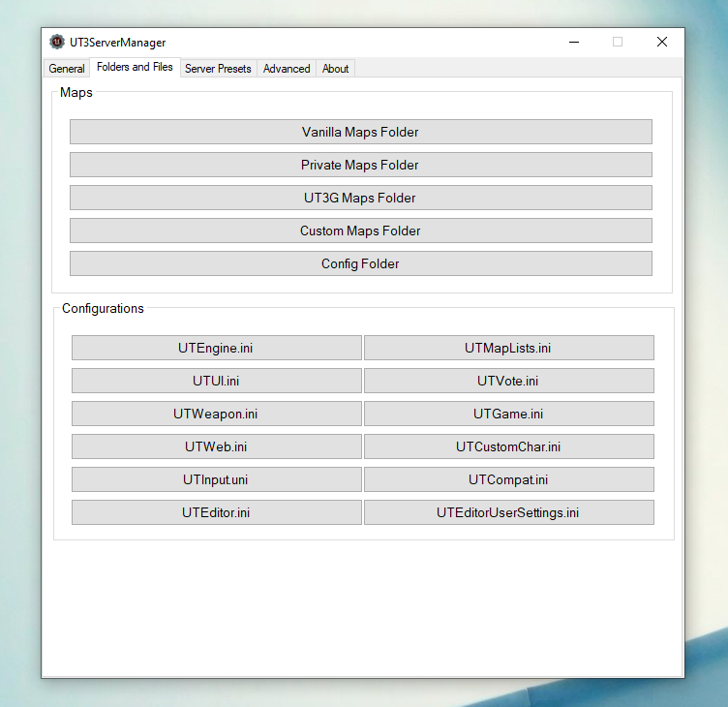Open UTEditor.ini configuration
Screen dimensions: 728x707
216,513
